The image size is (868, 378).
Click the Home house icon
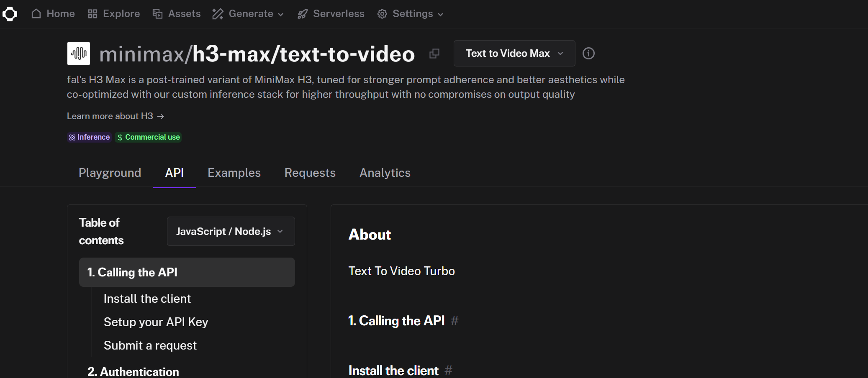tap(36, 14)
